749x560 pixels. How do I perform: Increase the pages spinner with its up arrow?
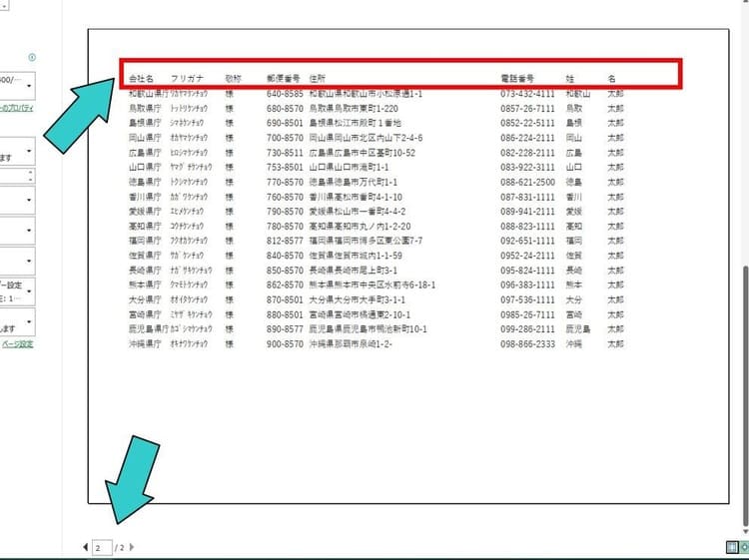31,173
